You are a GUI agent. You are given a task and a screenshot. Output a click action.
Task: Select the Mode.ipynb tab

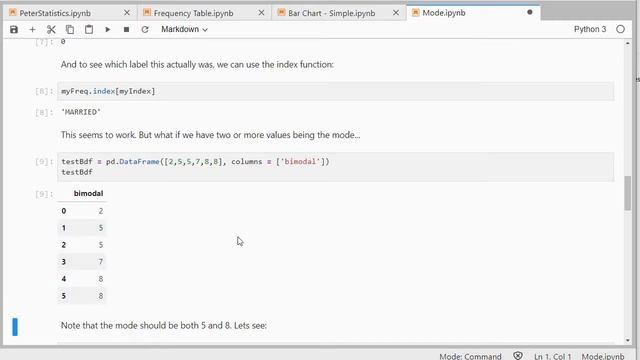coord(444,13)
